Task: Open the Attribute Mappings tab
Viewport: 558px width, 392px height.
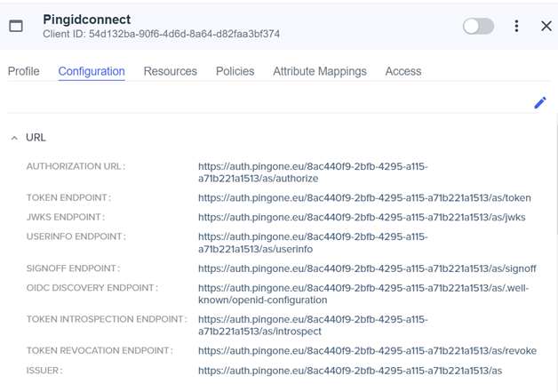Action: tap(319, 71)
